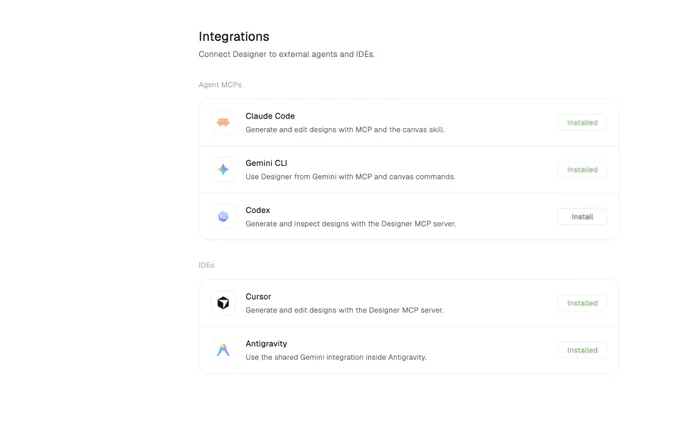The width and height of the screenshot is (680, 423).
Task: Click 'Generate and edit designs with MCP and the canvas skill.'
Action: point(345,130)
